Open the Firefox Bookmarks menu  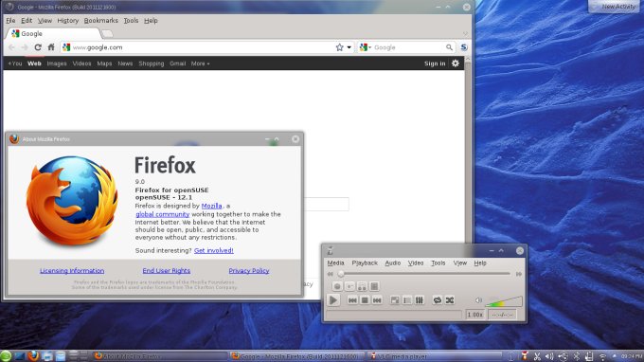pyautogui.click(x=101, y=21)
